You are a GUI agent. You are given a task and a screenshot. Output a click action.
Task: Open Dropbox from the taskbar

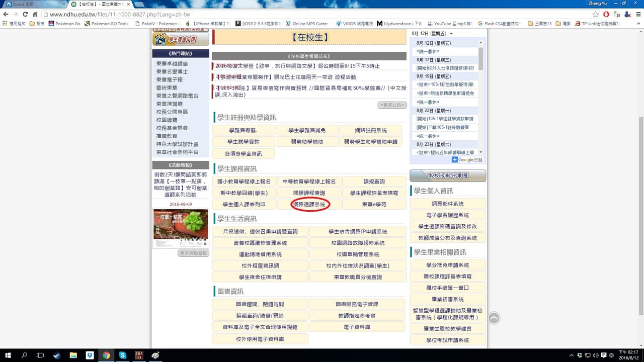[x=90, y=355]
